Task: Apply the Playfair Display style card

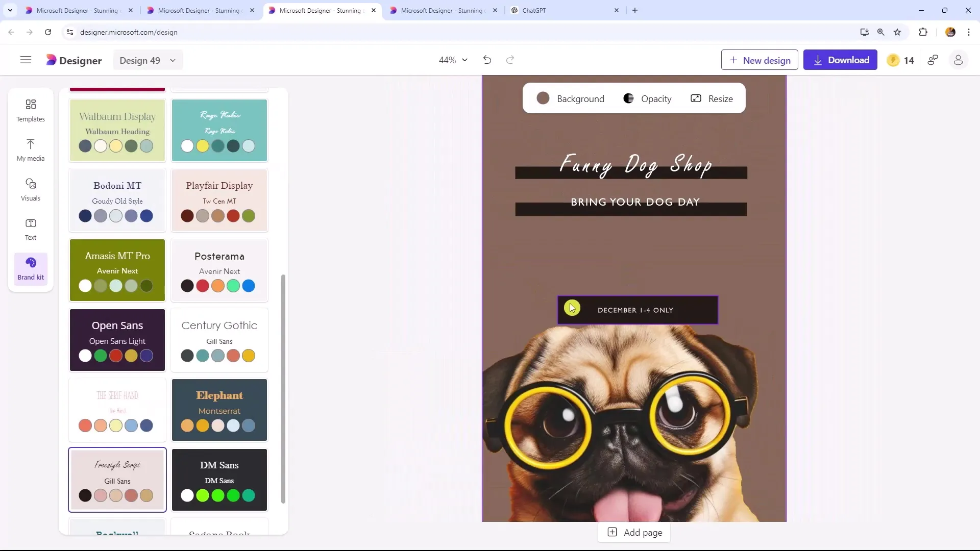Action: (219, 201)
